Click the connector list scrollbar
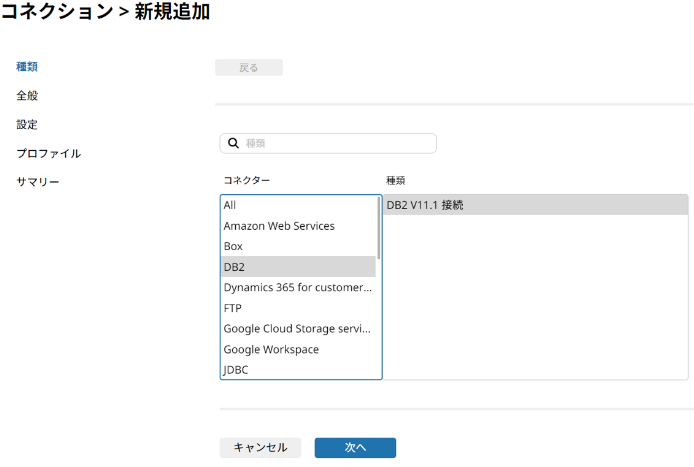Image resolution: width=694 pixels, height=467 pixels. [x=379, y=228]
